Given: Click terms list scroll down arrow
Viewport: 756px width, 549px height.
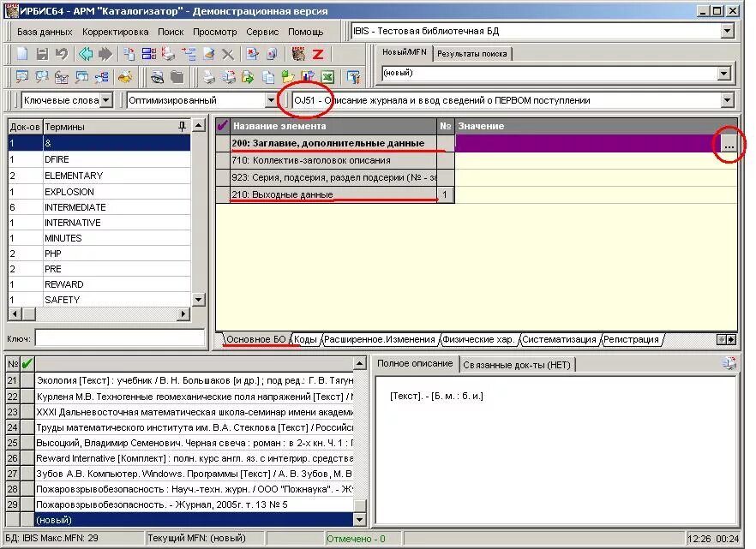Looking at the screenshot, I should click(x=199, y=300).
